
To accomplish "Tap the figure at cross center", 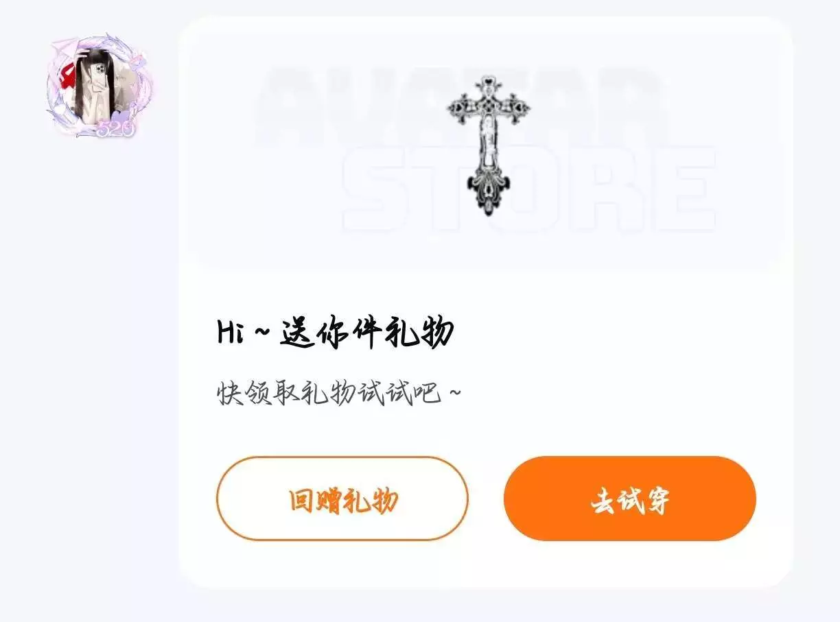I will pyautogui.click(x=489, y=139).
